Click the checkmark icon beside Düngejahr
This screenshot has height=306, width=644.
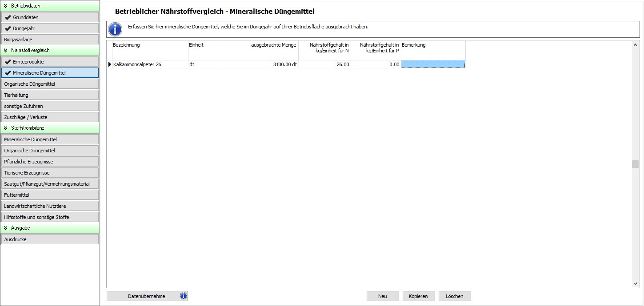pos(8,28)
